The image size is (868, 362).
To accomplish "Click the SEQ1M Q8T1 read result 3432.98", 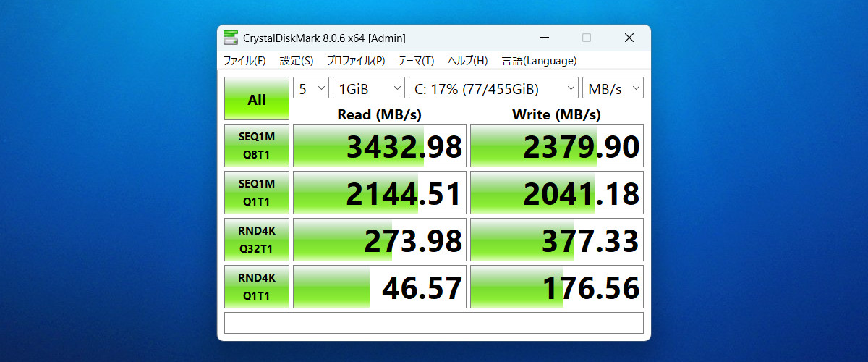I will (x=379, y=146).
